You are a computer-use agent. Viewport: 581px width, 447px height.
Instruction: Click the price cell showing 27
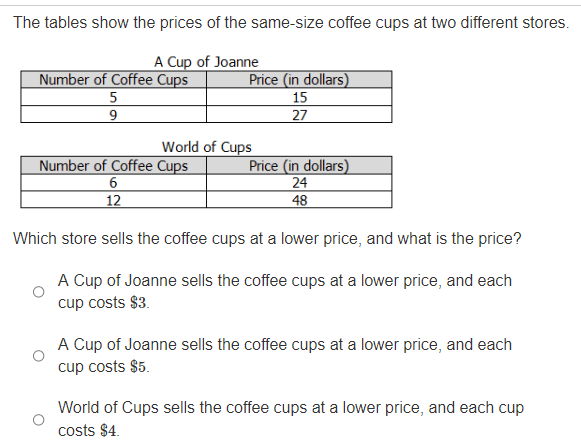point(299,115)
